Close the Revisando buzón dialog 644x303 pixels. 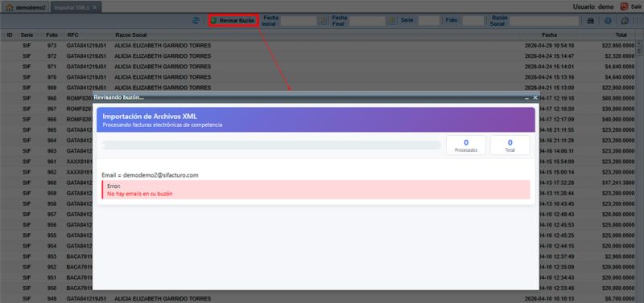pos(535,97)
